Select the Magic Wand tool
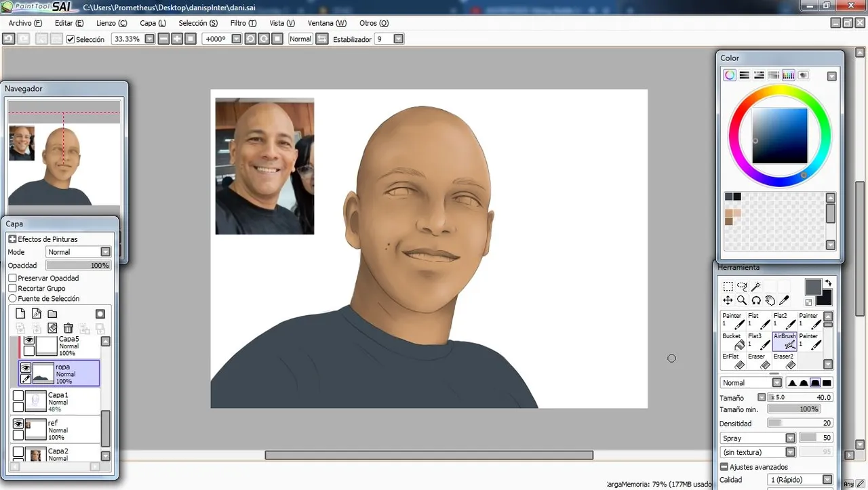 [756, 287]
